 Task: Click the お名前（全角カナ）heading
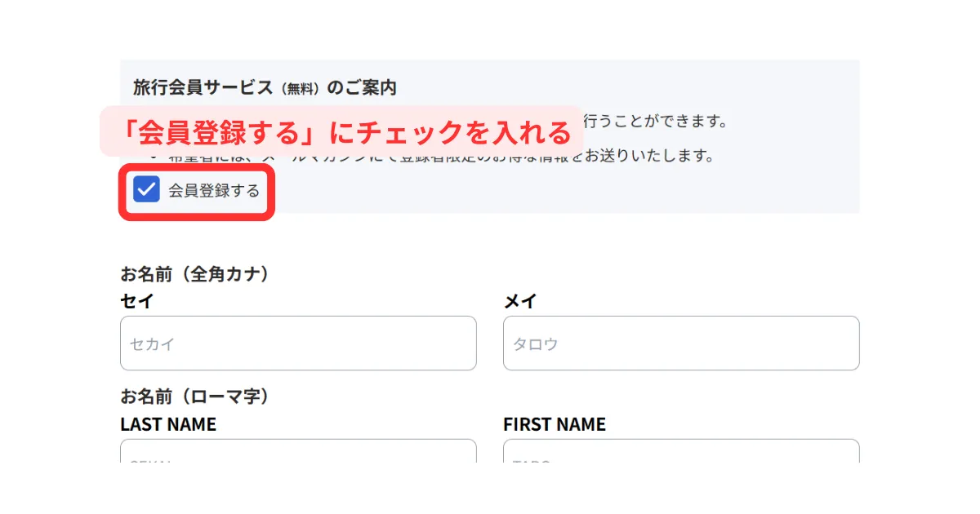pos(195,274)
